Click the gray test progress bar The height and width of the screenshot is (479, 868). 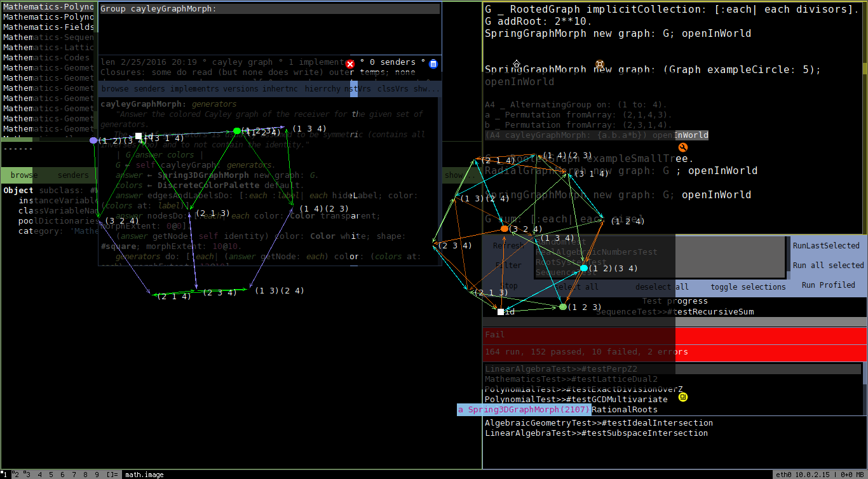pyautogui.click(x=675, y=322)
